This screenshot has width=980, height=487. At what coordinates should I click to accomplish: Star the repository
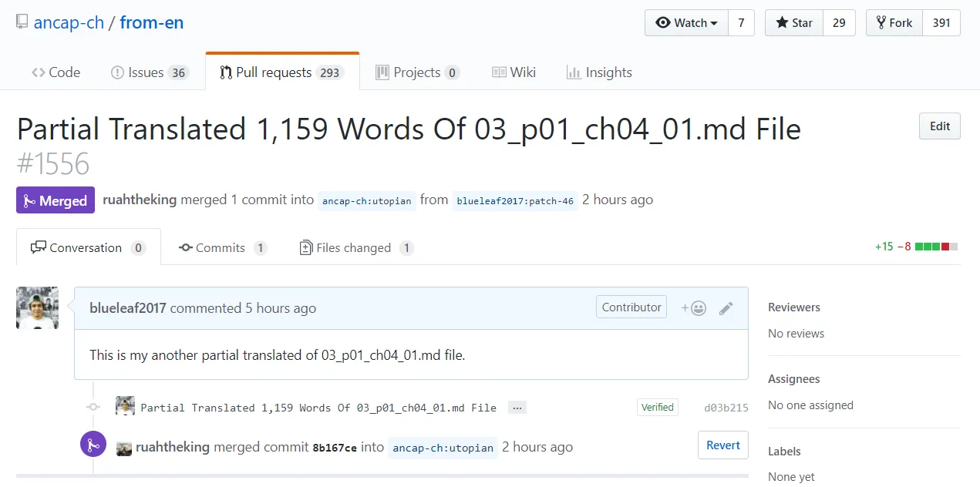point(794,23)
